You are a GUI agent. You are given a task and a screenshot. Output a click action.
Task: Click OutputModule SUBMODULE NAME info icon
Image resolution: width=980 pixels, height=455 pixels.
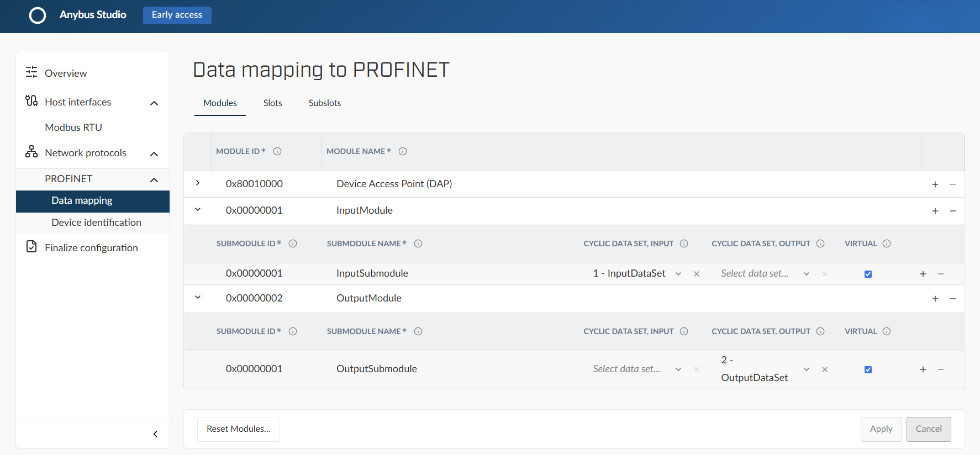(x=418, y=331)
